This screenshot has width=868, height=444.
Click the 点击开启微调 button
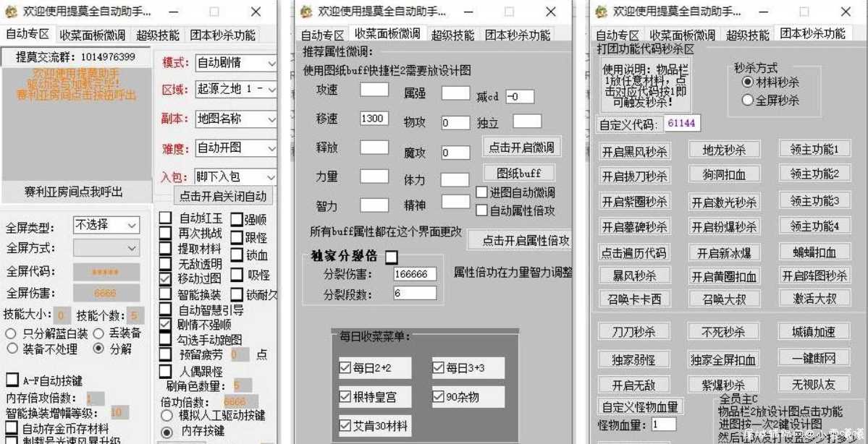tap(521, 147)
